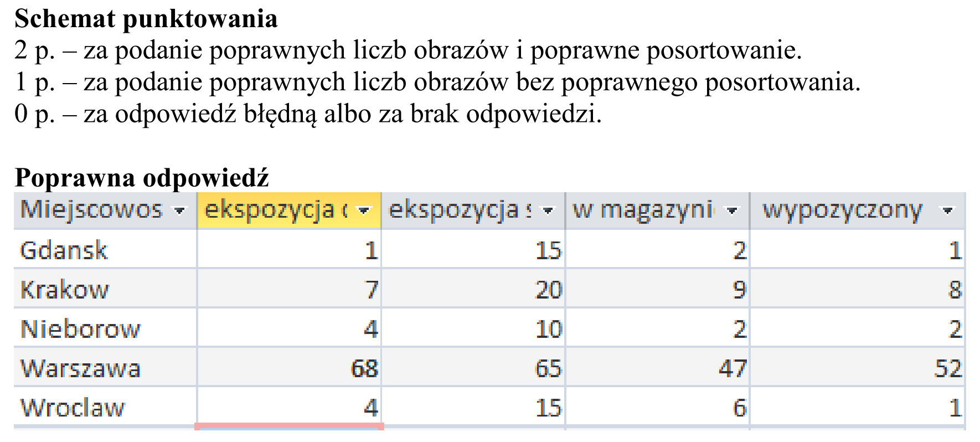Click value 10 in Nieborow row

[x=549, y=329]
